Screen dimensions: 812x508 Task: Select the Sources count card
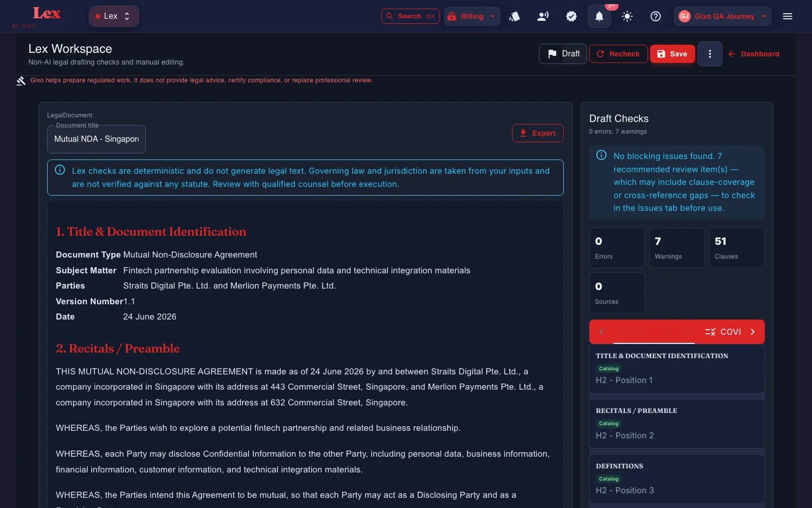(x=617, y=293)
